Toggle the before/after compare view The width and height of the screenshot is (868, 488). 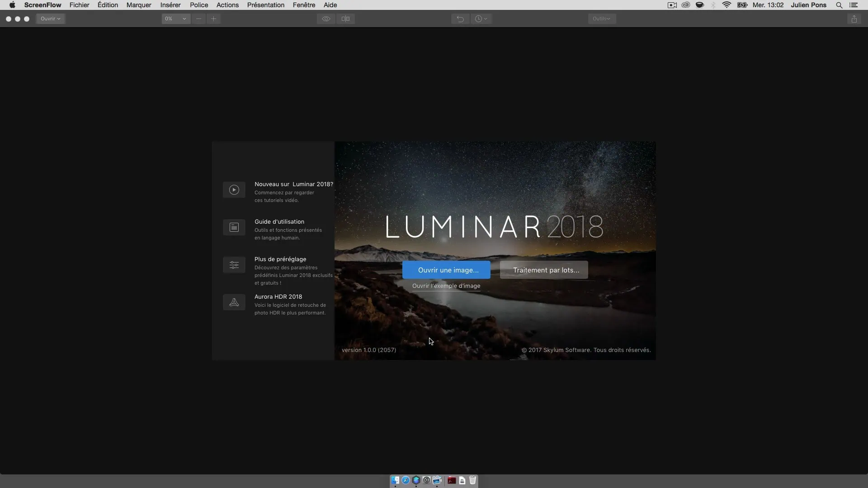(345, 19)
